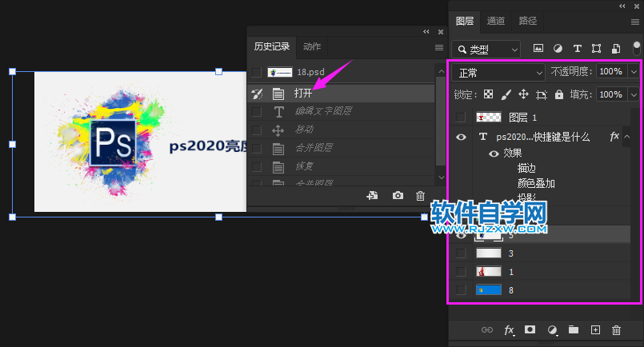Open blend mode 正常 dropdown

(x=498, y=73)
